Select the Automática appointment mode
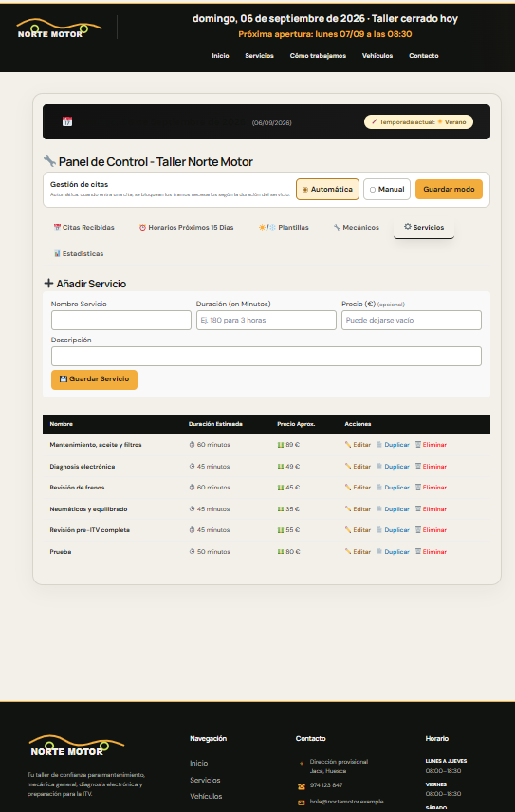The width and height of the screenshot is (515, 812). pos(327,189)
